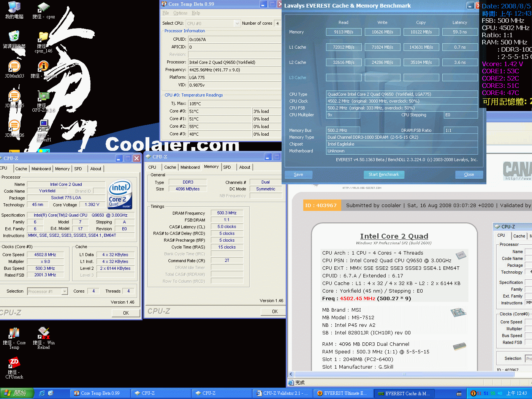
Task: Open the GPU-Z desktop shortcut icon
Action: 44,97
